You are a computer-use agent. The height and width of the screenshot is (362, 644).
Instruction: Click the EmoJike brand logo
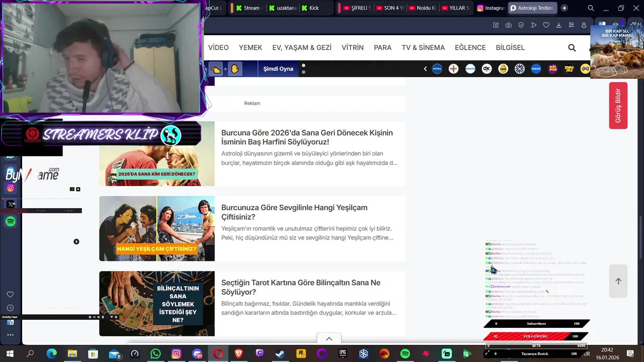[569, 69]
